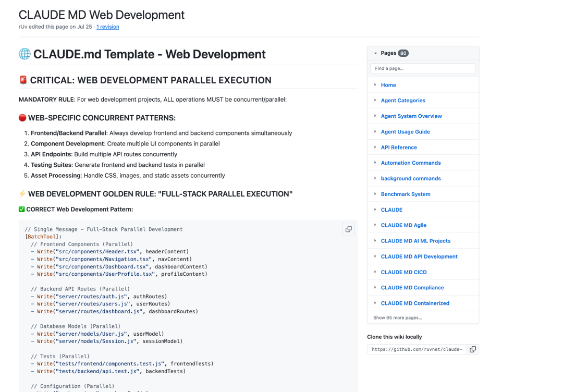Click the 'Frontend/Backend Parallel' list item

pyautogui.click(x=161, y=133)
